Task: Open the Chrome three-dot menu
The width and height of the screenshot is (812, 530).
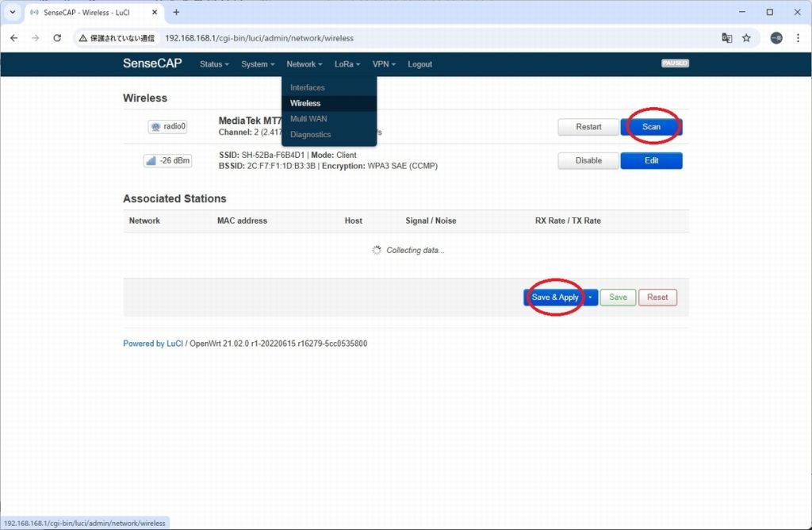Action: click(x=798, y=38)
